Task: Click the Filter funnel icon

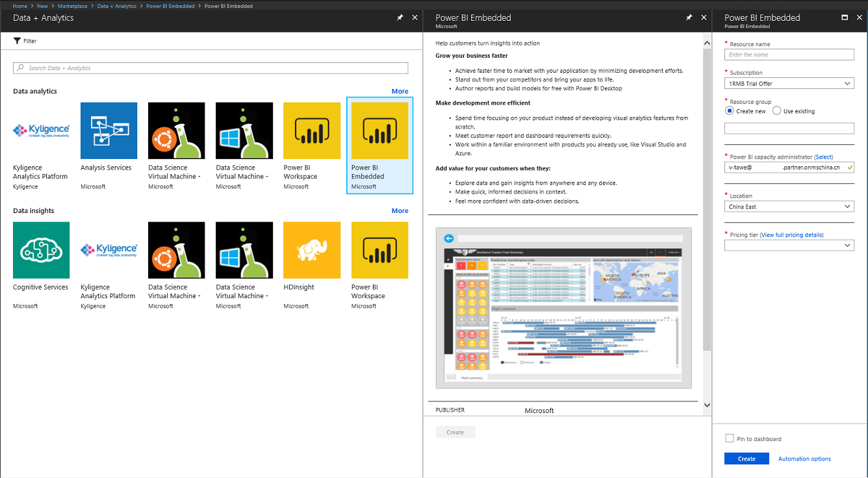Action: [x=18, y=41]
